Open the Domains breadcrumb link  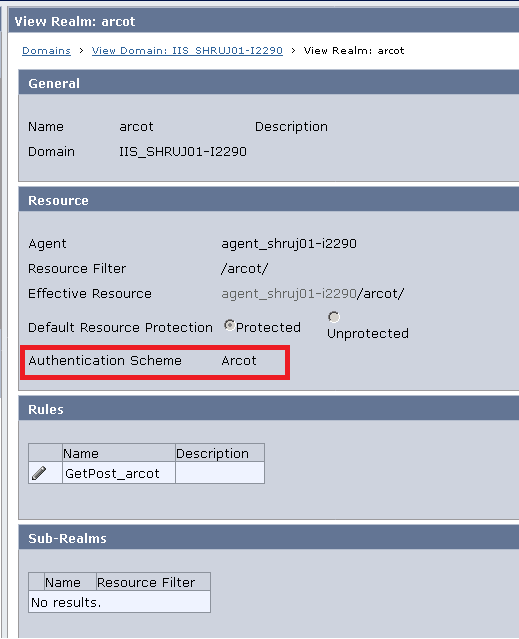[x=46, y=51]
